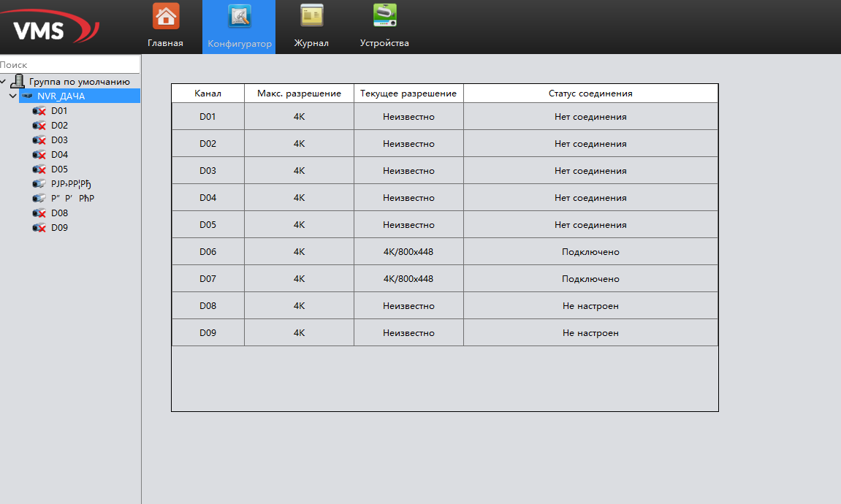The image size is (841, 504).
Task: Select the D06 row in channel table
Action: (x=208, y=252)
